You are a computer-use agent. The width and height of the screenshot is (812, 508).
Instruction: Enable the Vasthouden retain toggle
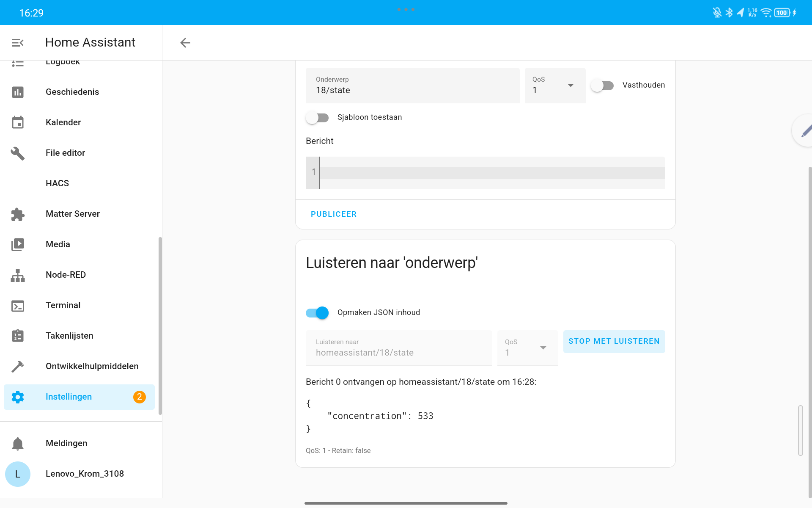coord(602,86)
